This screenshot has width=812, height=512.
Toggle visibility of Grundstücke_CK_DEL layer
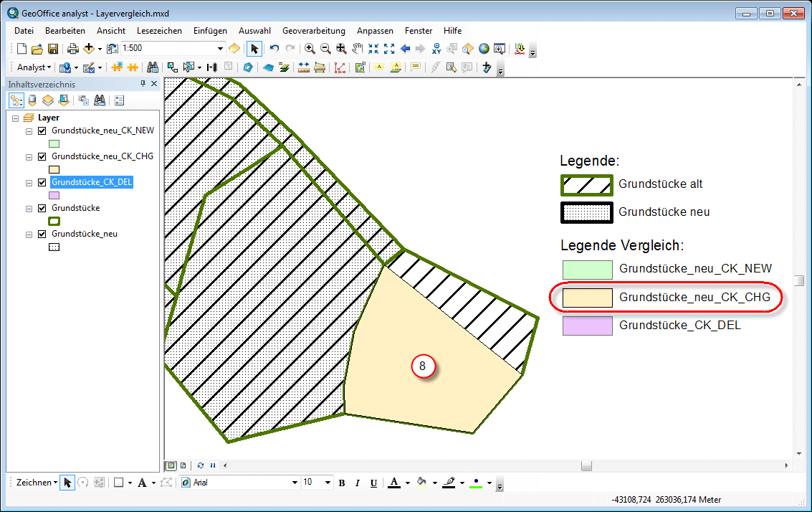tap(42, 182)
